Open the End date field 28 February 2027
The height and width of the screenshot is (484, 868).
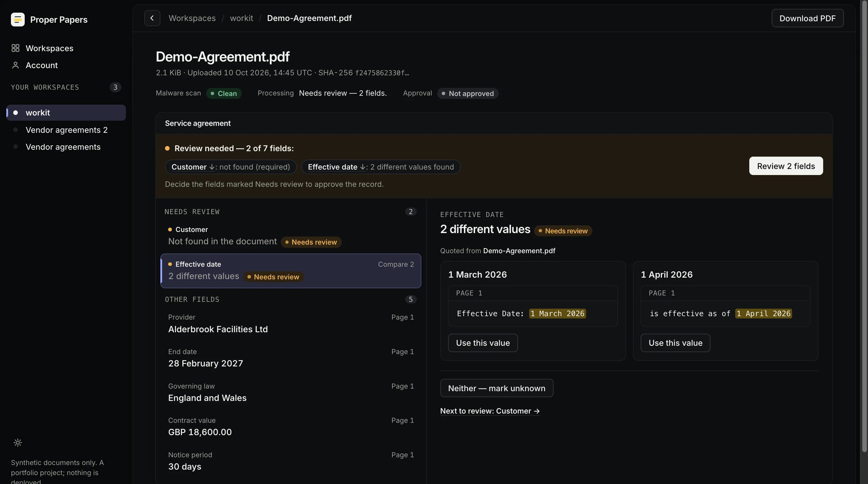(x=291, y=358)
